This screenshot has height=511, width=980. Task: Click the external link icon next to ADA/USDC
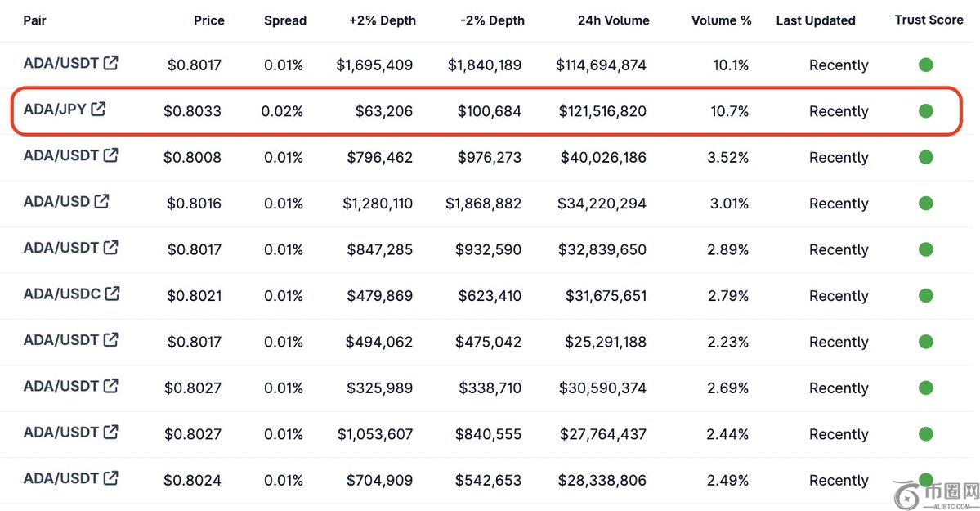coord(113,294)
